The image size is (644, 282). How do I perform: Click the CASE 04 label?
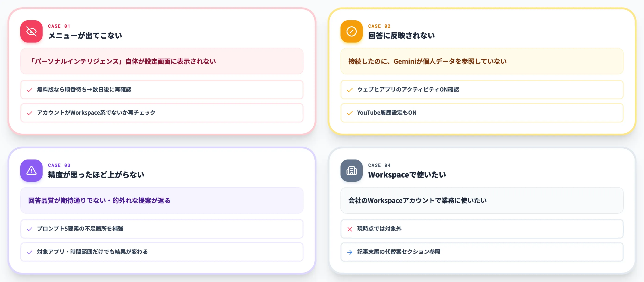[x=379, y=165]
